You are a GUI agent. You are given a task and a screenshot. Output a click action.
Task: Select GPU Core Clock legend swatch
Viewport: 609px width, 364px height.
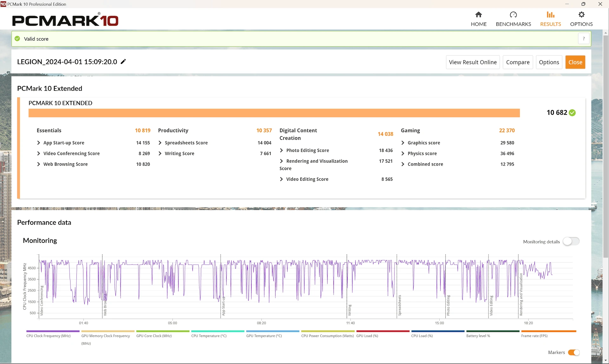click(x=163, y=331)
